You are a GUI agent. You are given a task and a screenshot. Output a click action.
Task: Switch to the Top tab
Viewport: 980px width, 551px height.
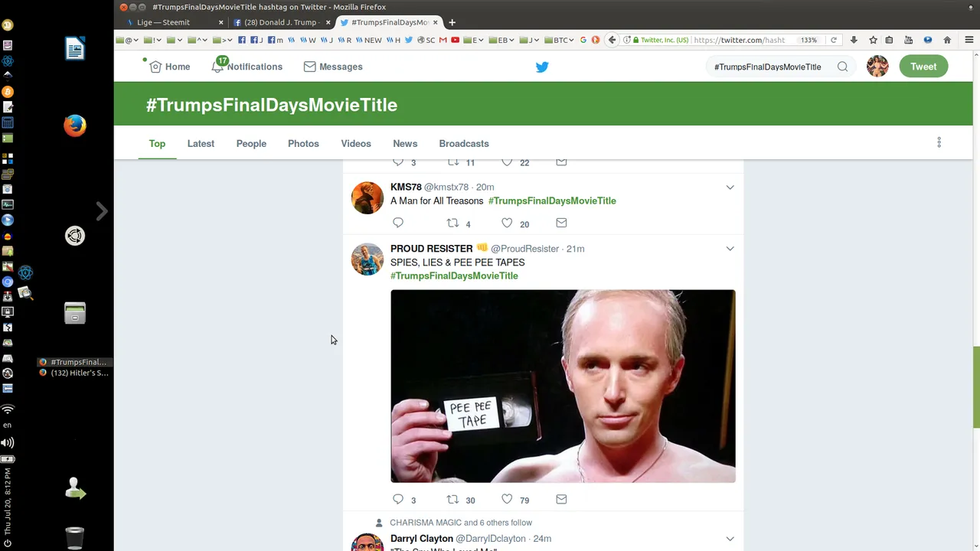coord(157,143)
